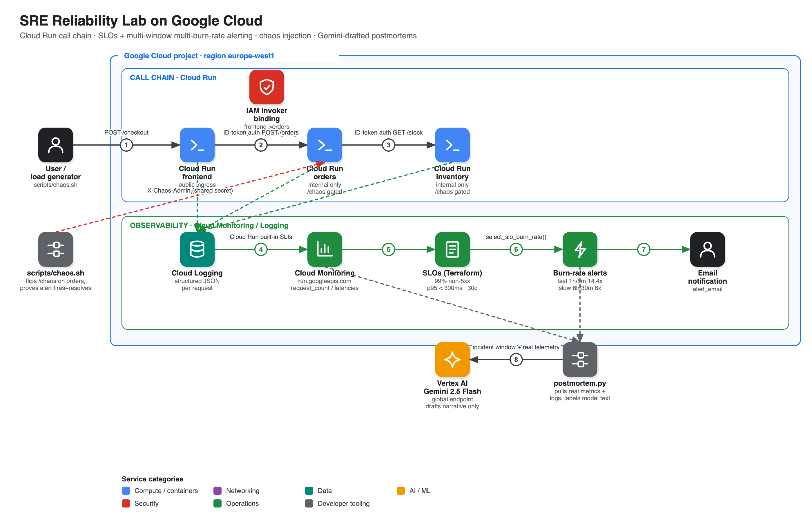Click the 'p95 < 300ms · 30d' caption

tap(452, 288)
